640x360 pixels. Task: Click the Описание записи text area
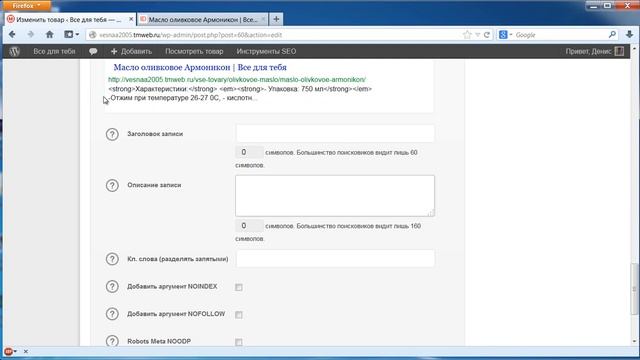point(335,196)
